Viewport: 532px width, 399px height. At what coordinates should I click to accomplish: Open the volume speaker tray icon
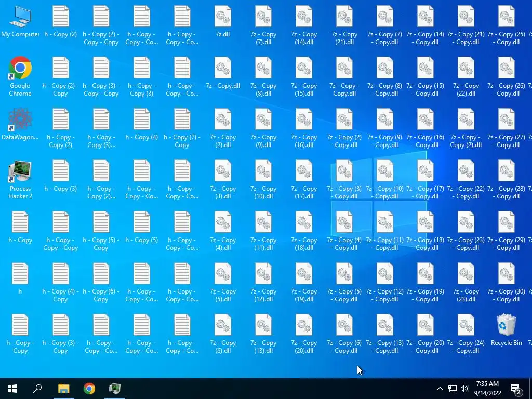click(464, 389)
